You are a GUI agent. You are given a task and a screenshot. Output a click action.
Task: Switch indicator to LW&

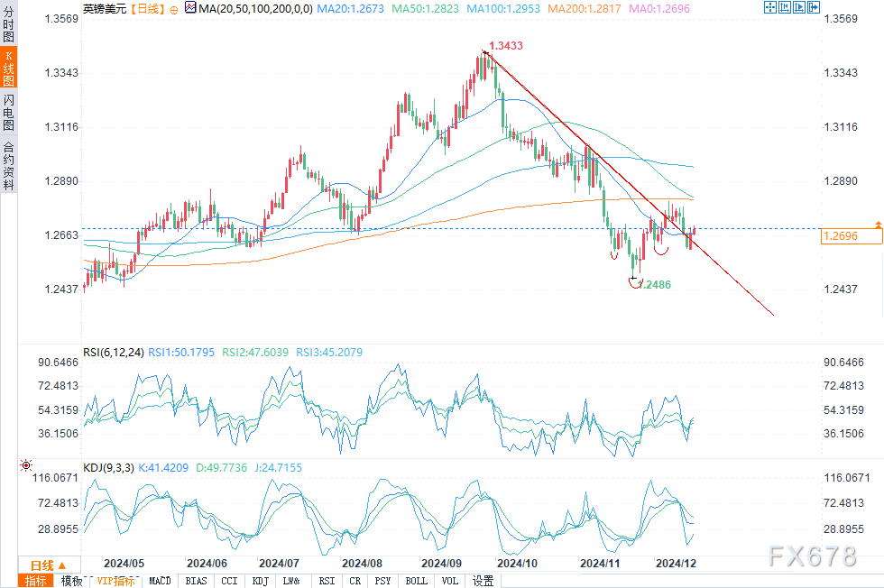click(x=291, y=581)
